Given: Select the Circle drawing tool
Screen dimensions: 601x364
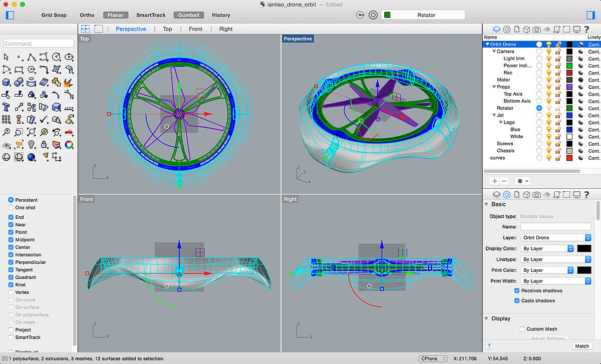Looking at the screenshot, I should tap(57, 57).
